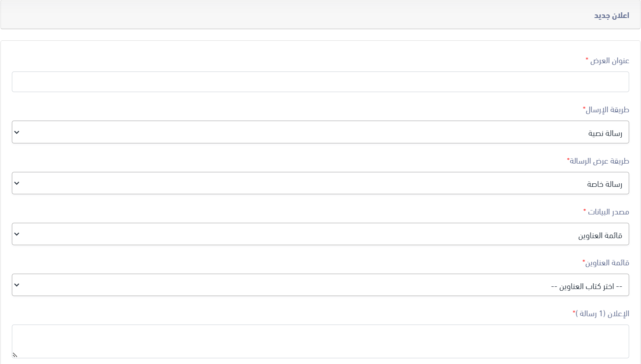Click the قائمة العناوين field label
This screenshot has height=364, width=641.
[x=607, y=263]
